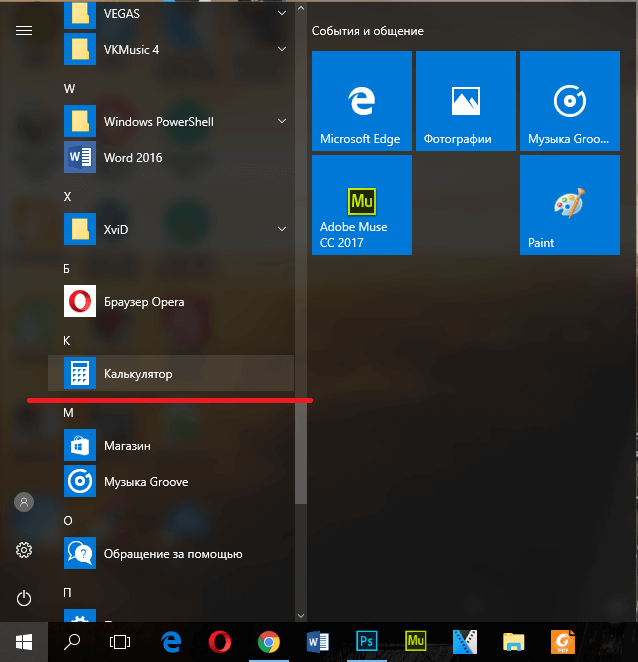The width and height of the screenshot is (638, 662).
Task: Click the Power button icon
Action: (24, 598)
